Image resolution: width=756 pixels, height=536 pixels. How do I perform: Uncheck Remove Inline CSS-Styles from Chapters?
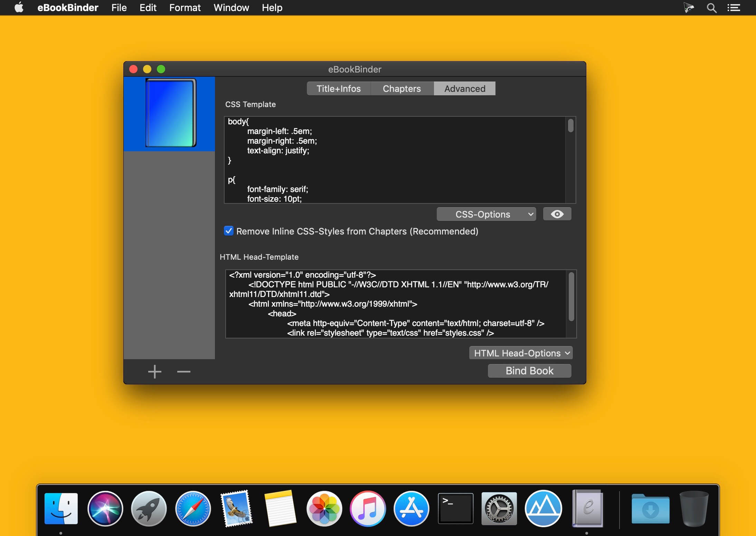(229, 231)
